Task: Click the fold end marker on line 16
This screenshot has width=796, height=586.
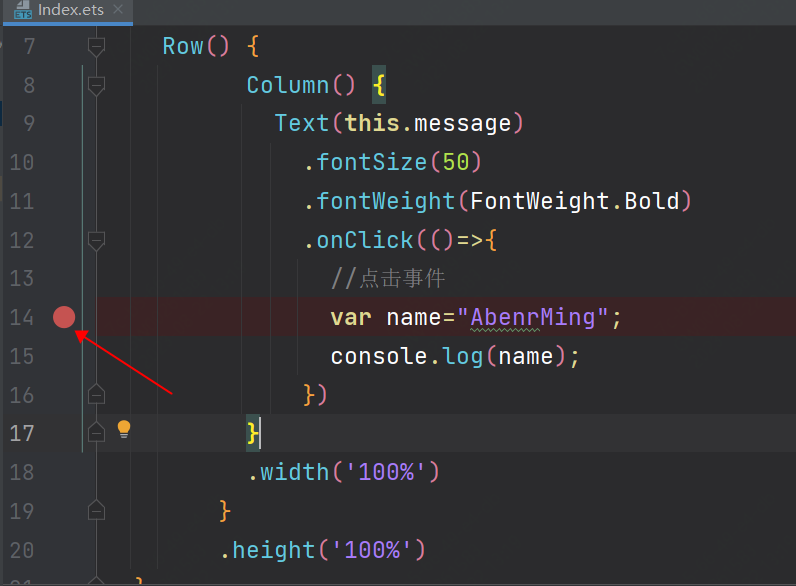Action: click(96, 394)
